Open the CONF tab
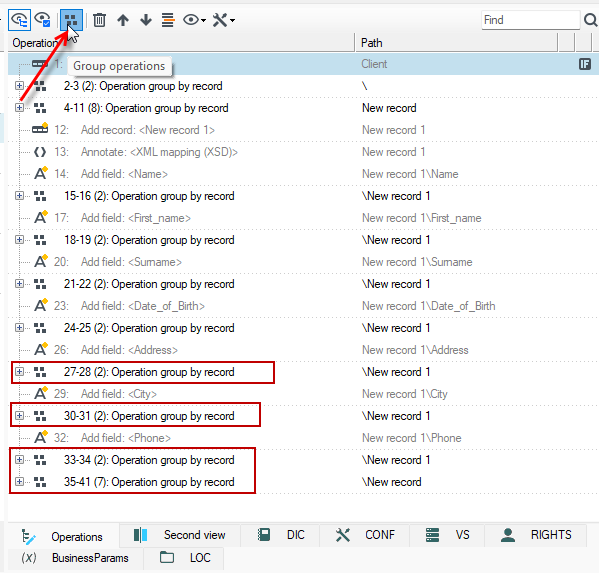Viewport: 599px width, 573px height. (364, 535)
